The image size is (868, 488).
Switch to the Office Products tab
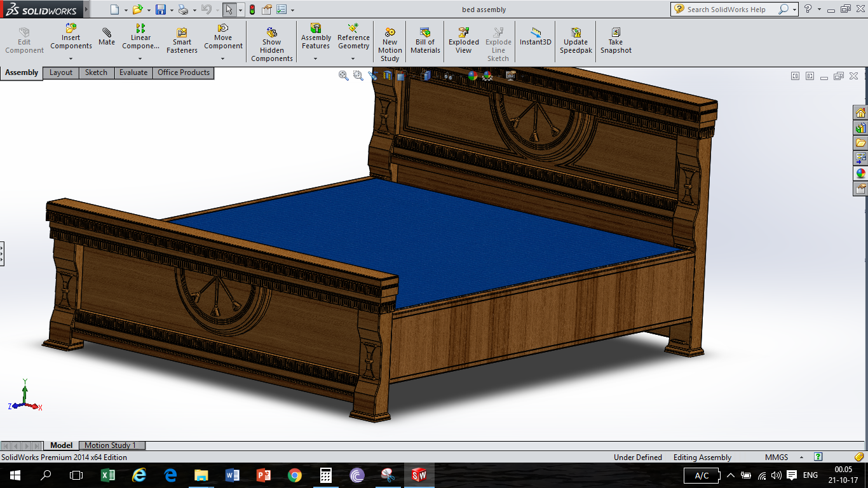click(184, 72)
